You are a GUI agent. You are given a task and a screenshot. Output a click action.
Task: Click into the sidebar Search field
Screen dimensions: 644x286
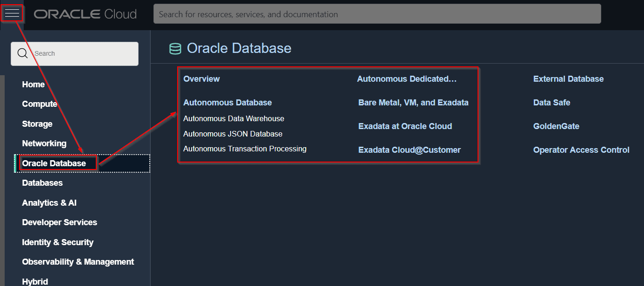[84, 54]
